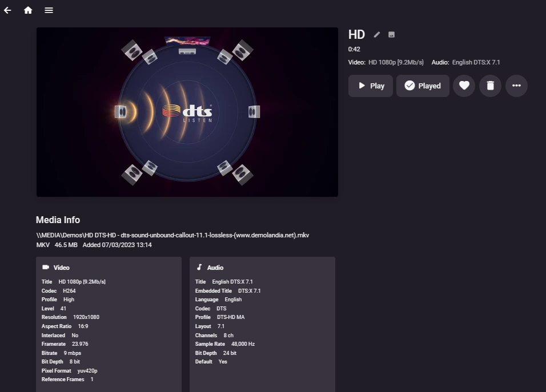This screenshot has width=546, height=392.
Task: Edit metadata with the pencil icon
Action: point(377,34)
